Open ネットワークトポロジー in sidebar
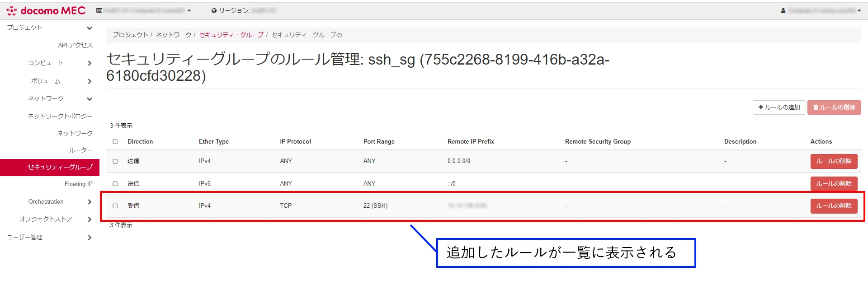This screenshot has width=868, height=289. tap(60, 116)
